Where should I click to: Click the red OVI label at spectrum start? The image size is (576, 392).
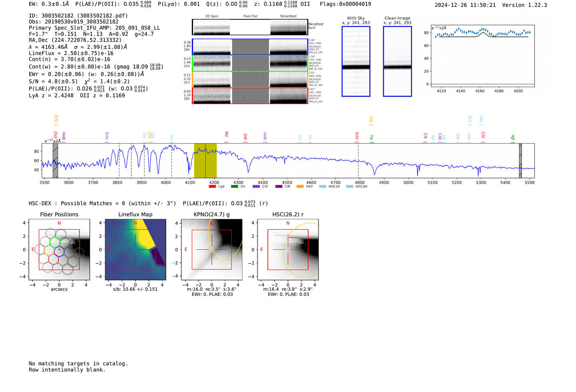56,137
